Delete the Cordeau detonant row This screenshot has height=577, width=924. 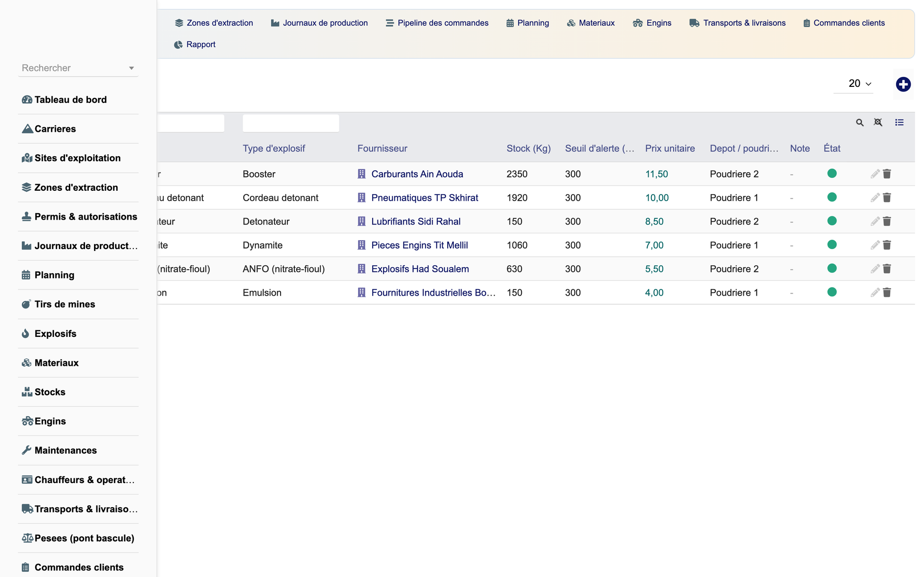coord(887,198)
